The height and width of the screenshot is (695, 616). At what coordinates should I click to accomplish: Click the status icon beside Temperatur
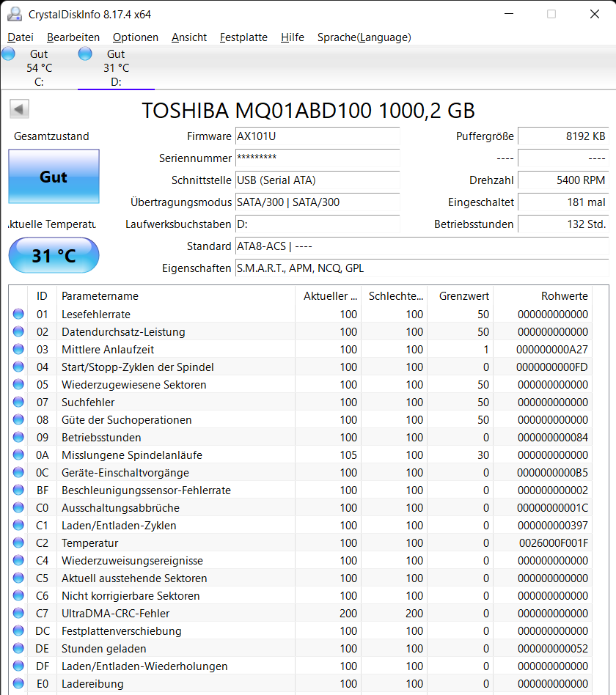pos(17,543)
